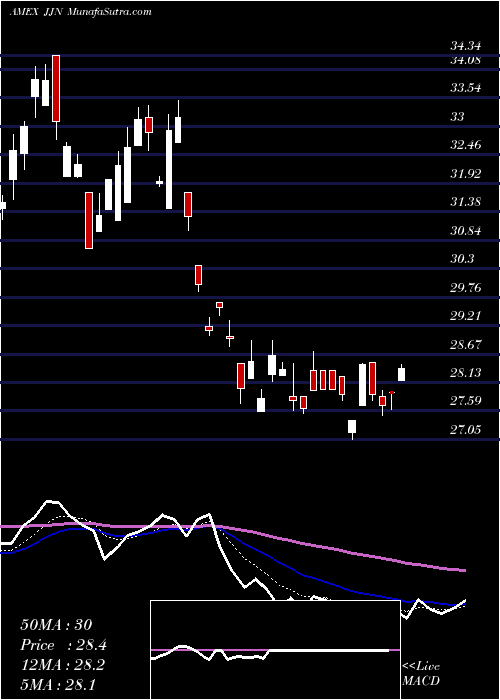This screenshot has width=500, height=700.
Task: Select the 29.76 price level label
Action: (x=466, y=288)
